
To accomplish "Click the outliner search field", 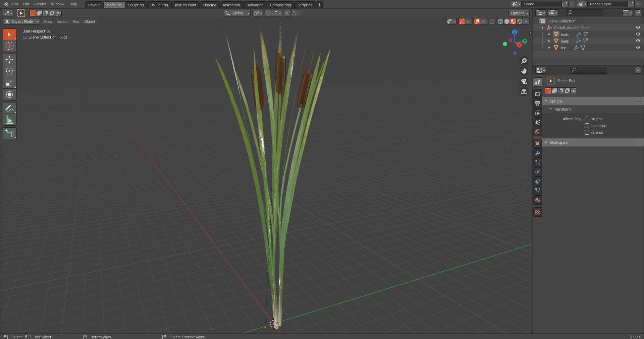I will click(584, 13).
